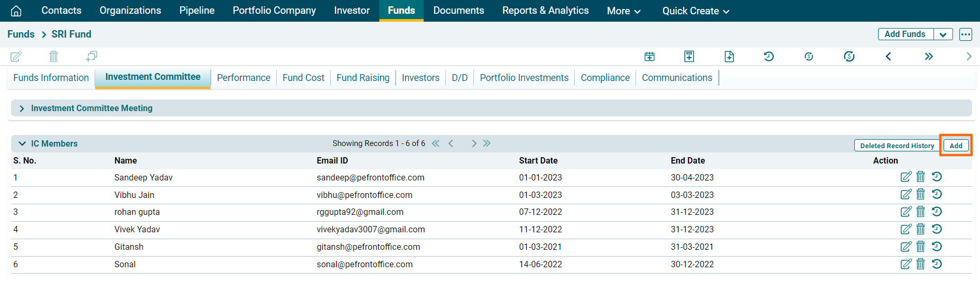
Task: Click the three-dots more options button
Action: point(966,34)
